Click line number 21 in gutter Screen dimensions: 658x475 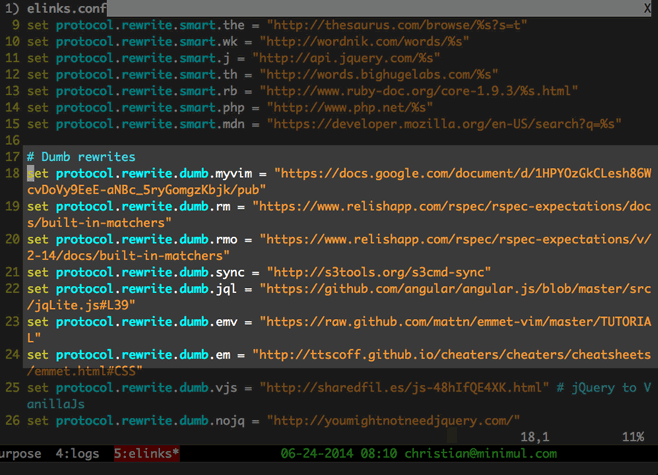12,272
